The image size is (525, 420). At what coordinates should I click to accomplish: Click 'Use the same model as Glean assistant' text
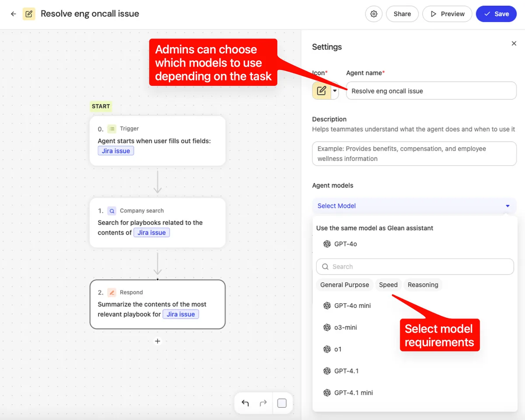(374, 228)
